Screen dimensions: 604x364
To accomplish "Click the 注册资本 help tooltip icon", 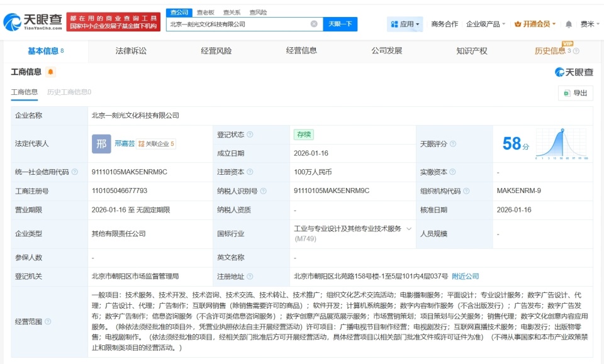I will [250, 171].
